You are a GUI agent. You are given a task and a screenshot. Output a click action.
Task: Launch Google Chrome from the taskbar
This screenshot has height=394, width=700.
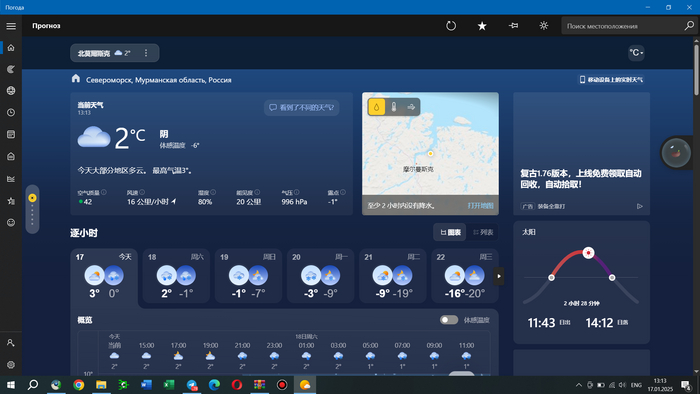(x=79, y=385)
